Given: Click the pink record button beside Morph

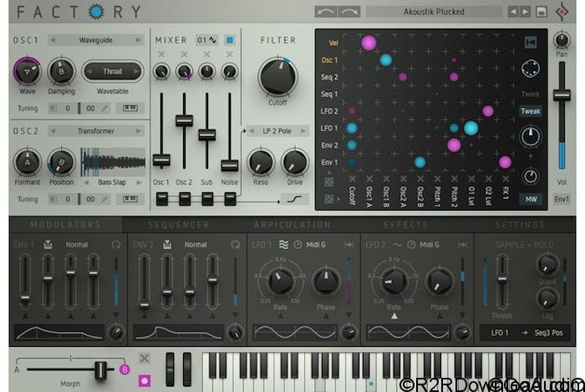Looking at the screenshot, I should (x=145, y=381).
